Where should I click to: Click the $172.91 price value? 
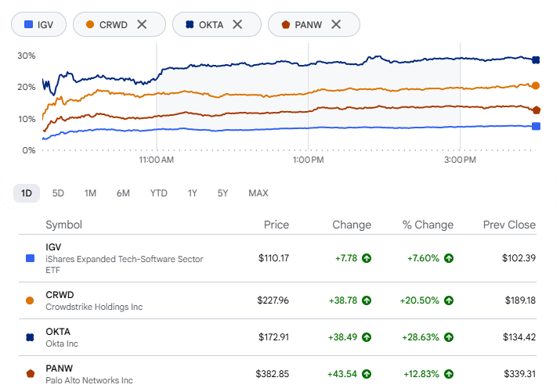point(273,337)
